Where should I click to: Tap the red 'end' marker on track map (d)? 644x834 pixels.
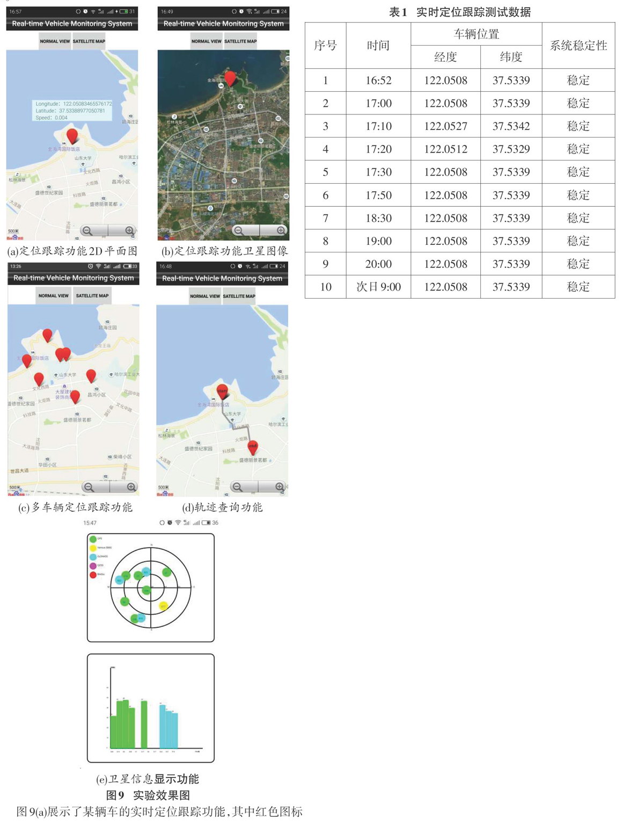252,447
